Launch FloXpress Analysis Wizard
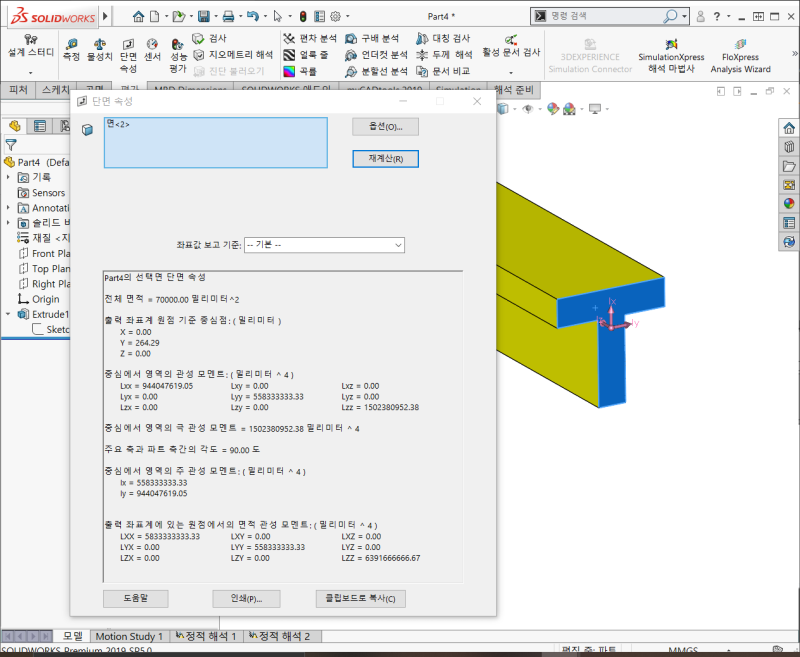 [740, 56]
